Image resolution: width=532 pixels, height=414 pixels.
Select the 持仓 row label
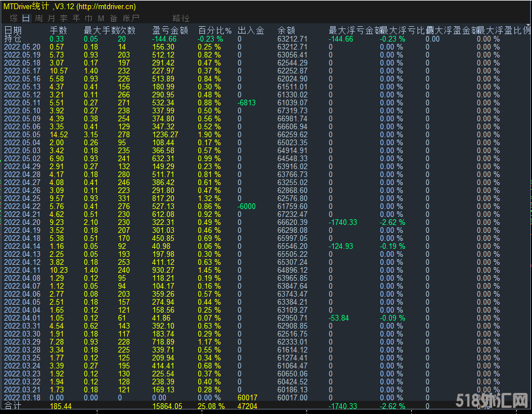[13, 39]
